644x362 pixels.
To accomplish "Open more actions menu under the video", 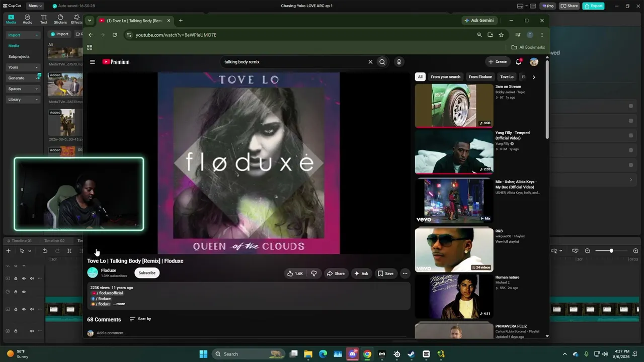I will click(x=405, y=274).
